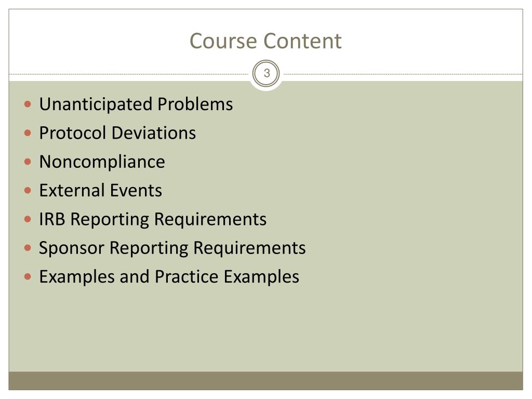Select the 'External Events' text line
Screen dimensions: 532x399
[x=100, y=190]
